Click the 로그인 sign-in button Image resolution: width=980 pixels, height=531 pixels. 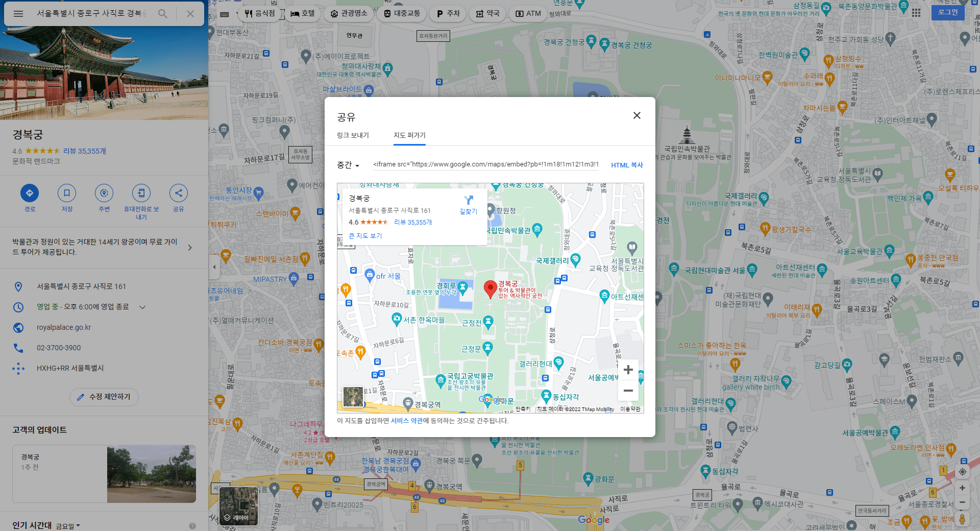[948, 12]
